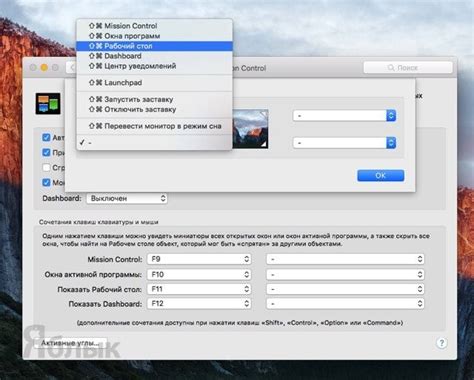The image size is (474, 380).
Task: Open Mission Control mouse shortcut dropdown
Action: coord(345,259)
